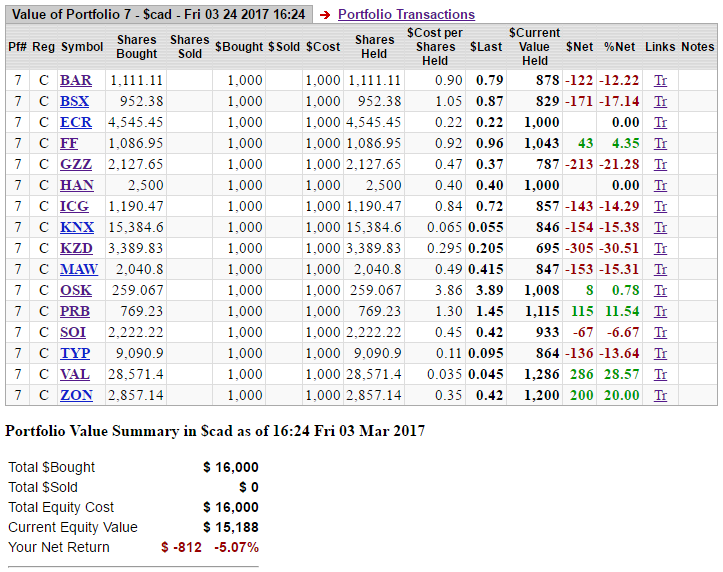Click the KZD symbol link
Viewport: 723px width, 572px height.
(x=76, y=248)
